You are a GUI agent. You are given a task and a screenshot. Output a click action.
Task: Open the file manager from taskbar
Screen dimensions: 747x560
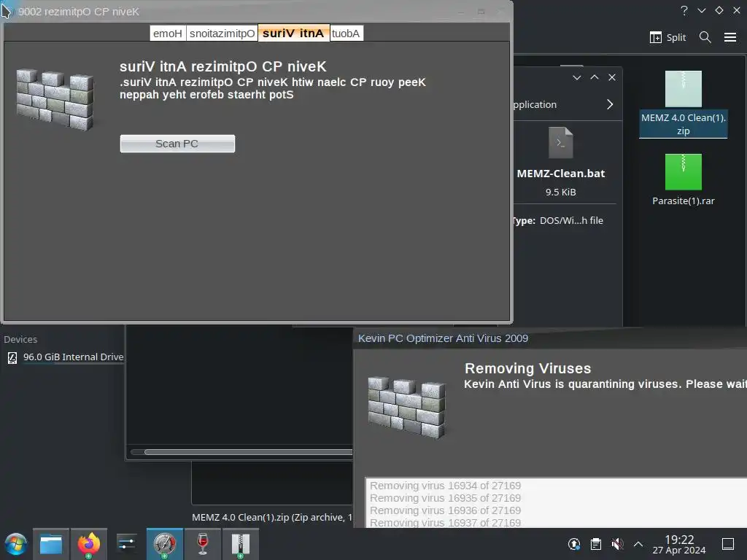click(x=51, y=544)
